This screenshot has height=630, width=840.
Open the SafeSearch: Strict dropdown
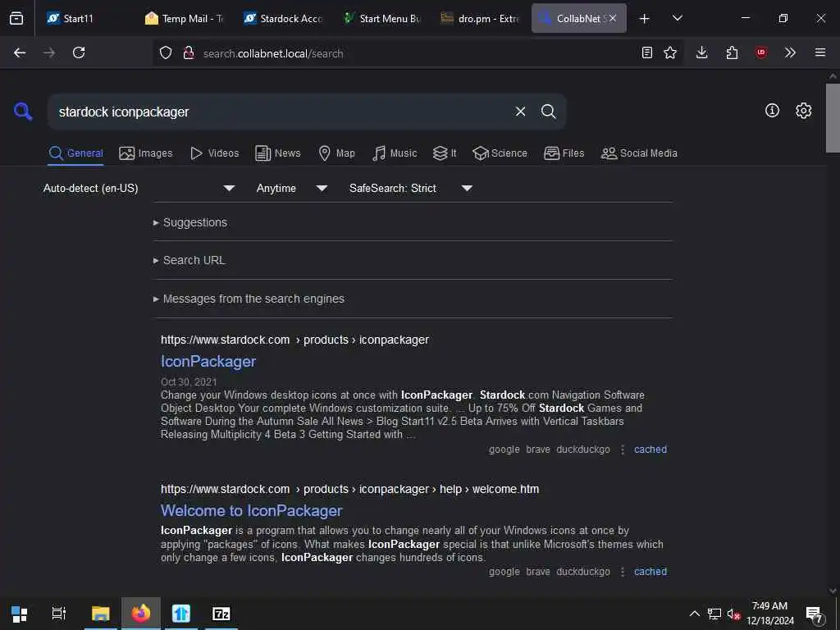(411, 189)
